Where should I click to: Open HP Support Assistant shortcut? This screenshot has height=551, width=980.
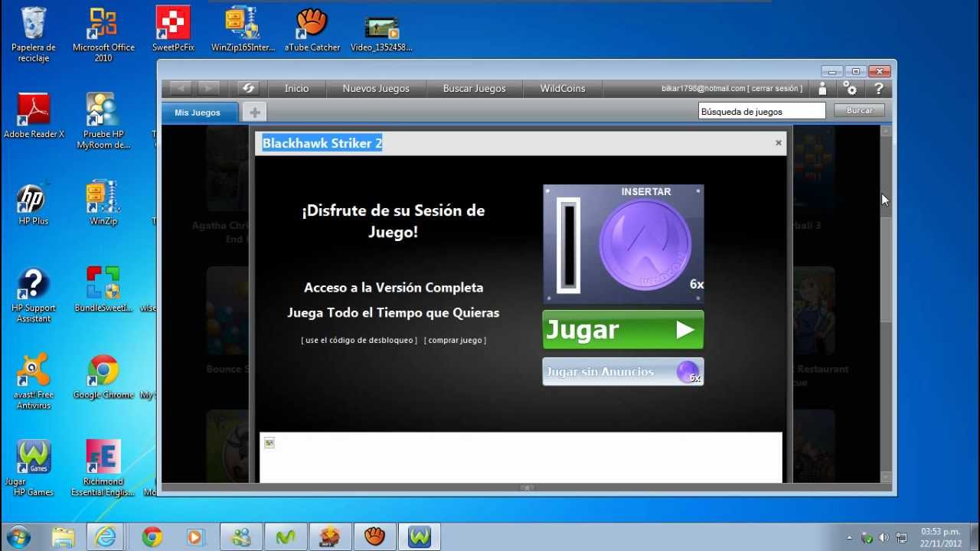(x=34, y=295)
